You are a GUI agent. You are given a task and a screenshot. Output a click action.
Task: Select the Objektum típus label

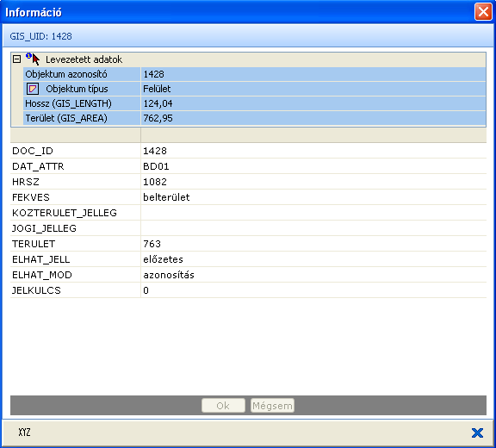[x=77, y=89]
